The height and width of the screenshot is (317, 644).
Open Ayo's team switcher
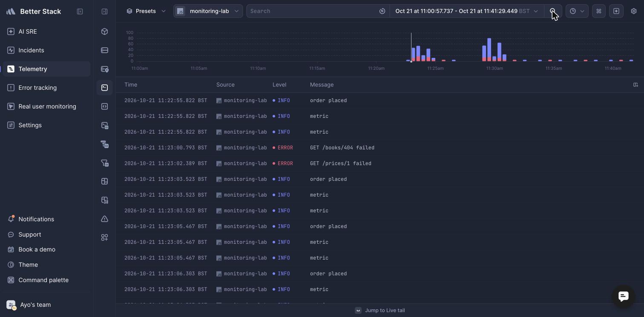point(29,305)
